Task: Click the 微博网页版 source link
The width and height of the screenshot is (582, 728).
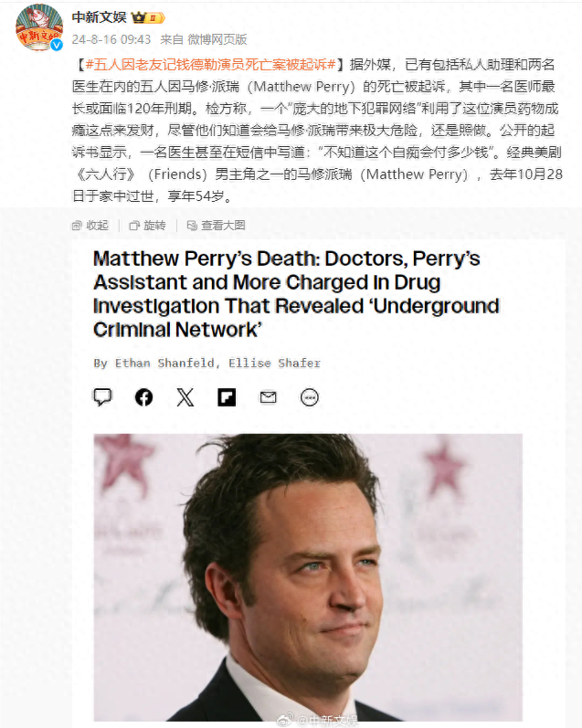Action: (217, 39)
